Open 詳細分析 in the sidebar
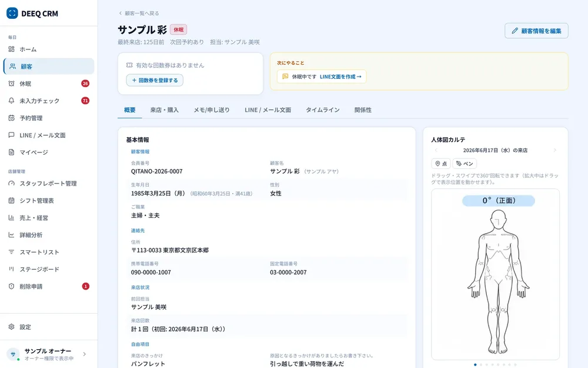Screen dimensions: 588x368 tap(49, 235)
